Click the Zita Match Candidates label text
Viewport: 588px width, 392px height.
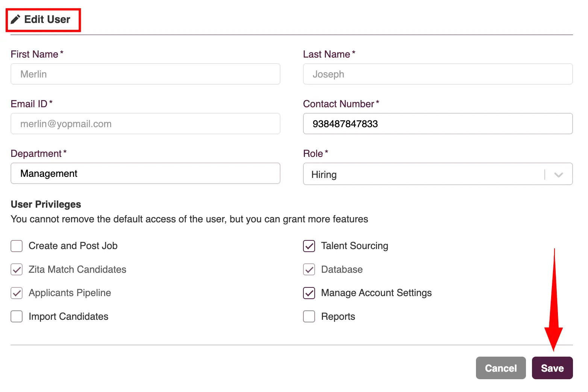(77, 269)
